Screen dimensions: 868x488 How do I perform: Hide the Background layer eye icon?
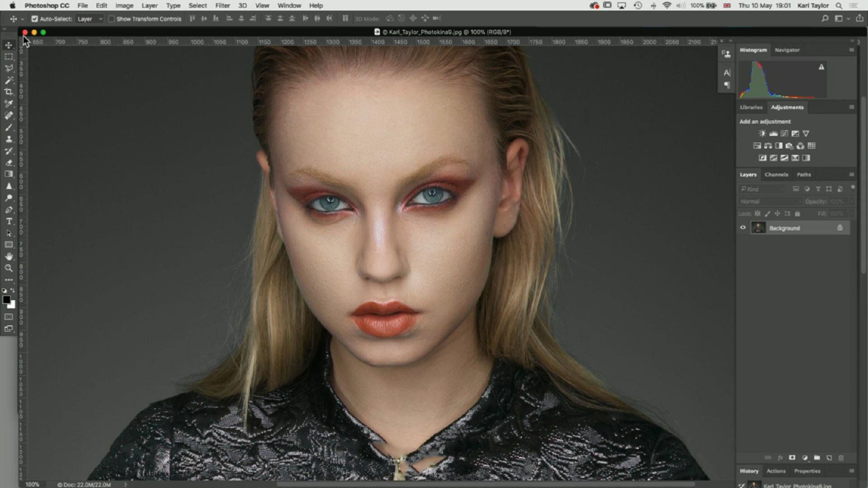point(743,228)
